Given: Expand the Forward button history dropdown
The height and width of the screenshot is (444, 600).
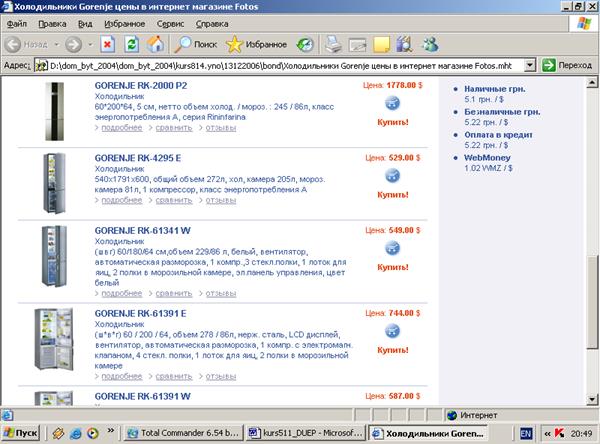Looking at the screenshot, I should [89, 44].
